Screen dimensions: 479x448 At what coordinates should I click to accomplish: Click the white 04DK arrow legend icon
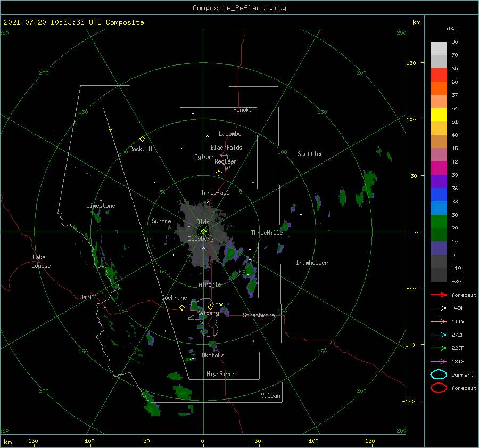coord(439,308)
